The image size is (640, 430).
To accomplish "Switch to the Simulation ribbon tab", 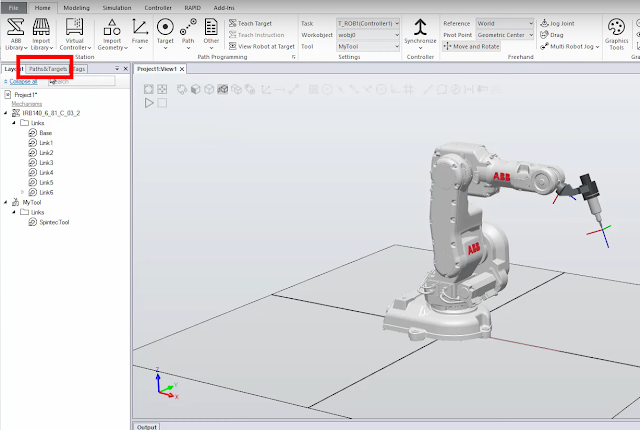I will click(117, 8).
